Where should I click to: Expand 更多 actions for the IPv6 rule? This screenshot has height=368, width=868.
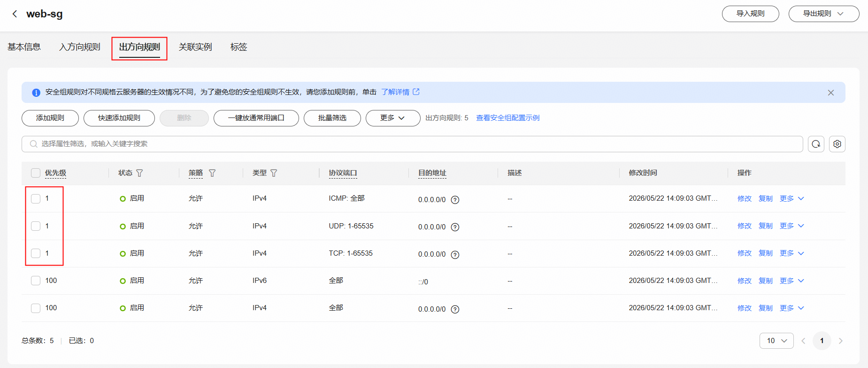coord(792,281)
